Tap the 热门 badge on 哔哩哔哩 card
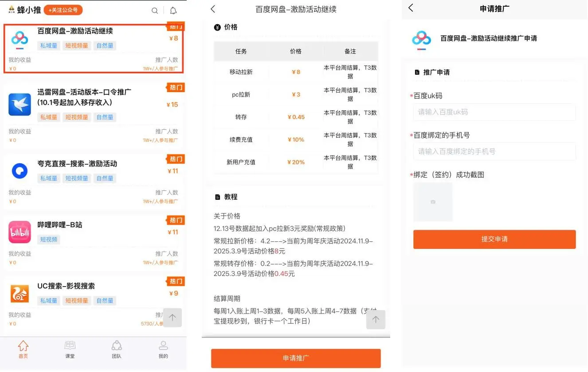 pos(176,220)
